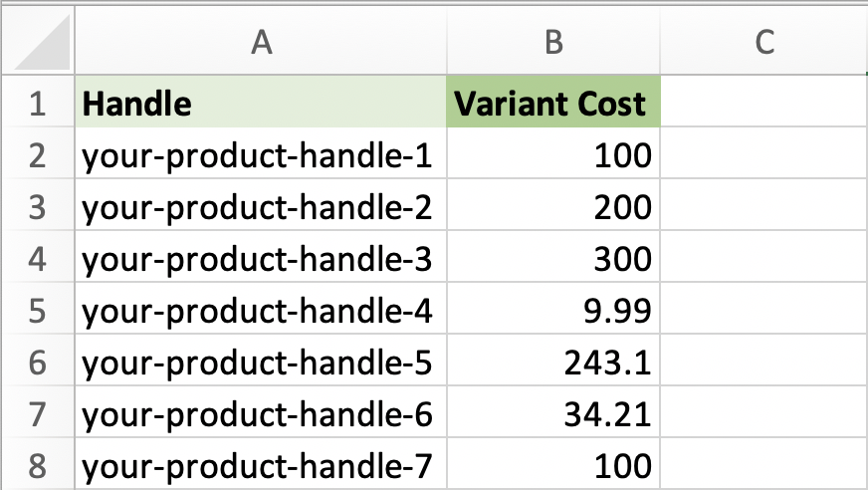
Task: Select column B header
Action: (553, 41)
